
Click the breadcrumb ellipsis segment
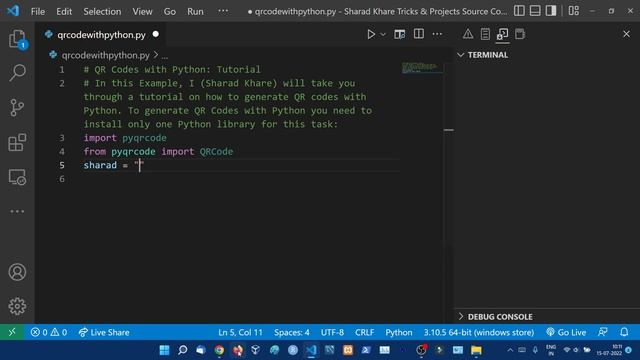[164, 56]
